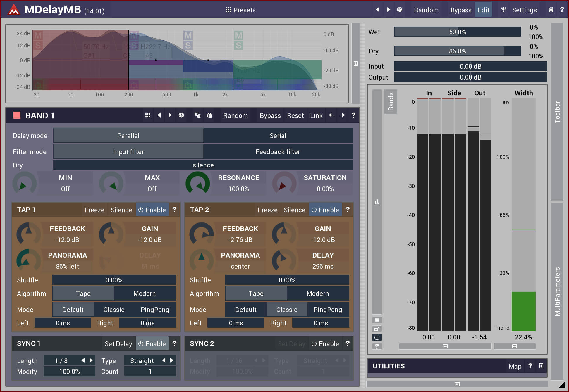Screen dimensions: 569x392
Task: Click Band 1 Random button
Action: pos(235,115)
